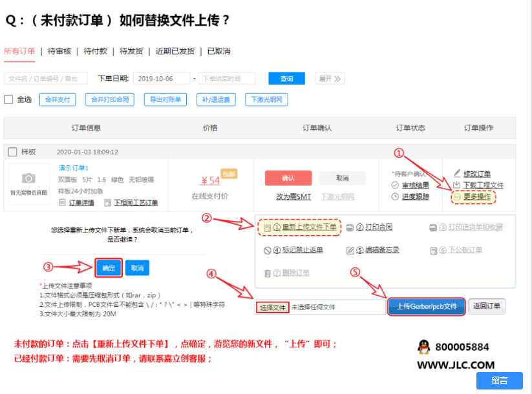The image size is (532, 394).
Task: Click the 进度跟踪 clock icon
Action: click(x=395, y=196)
